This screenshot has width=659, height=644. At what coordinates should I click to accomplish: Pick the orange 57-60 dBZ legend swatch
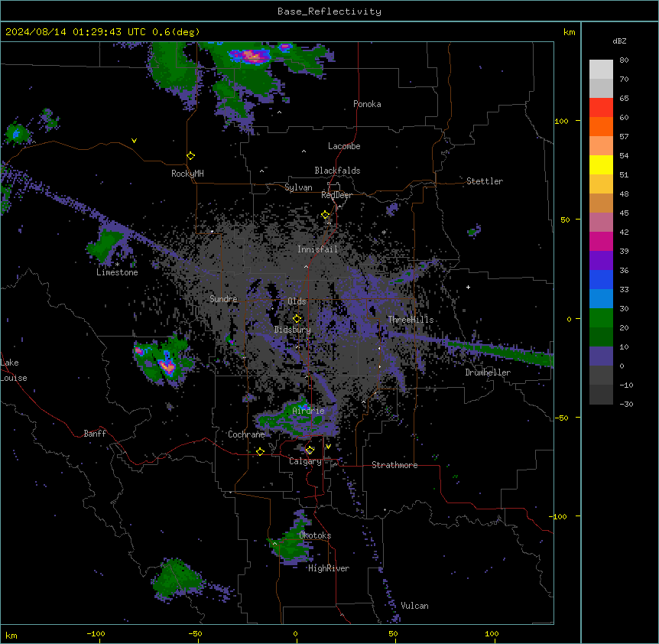click(x=601, y=126)
